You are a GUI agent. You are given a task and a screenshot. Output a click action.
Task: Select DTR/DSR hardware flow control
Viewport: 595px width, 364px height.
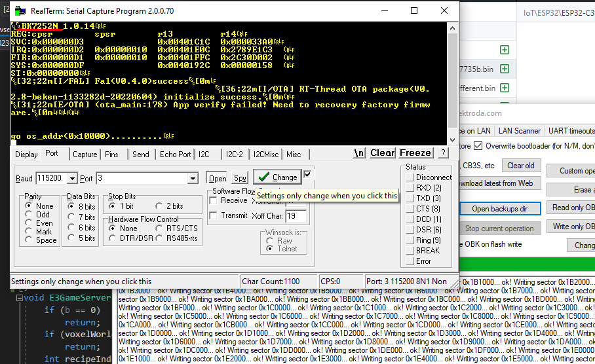[112, 238]
